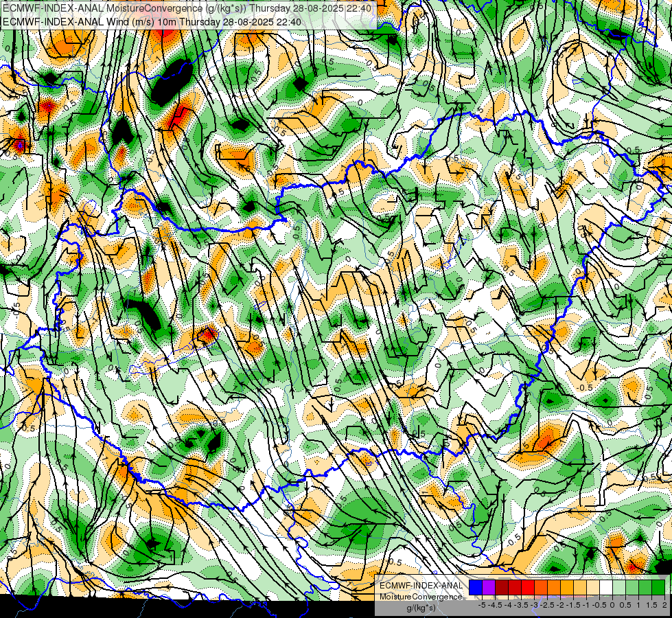The width and height of the screenshot is (672, 618).
Task: Select the white legend swatch between 0 and 0.5
Action: 606,588
